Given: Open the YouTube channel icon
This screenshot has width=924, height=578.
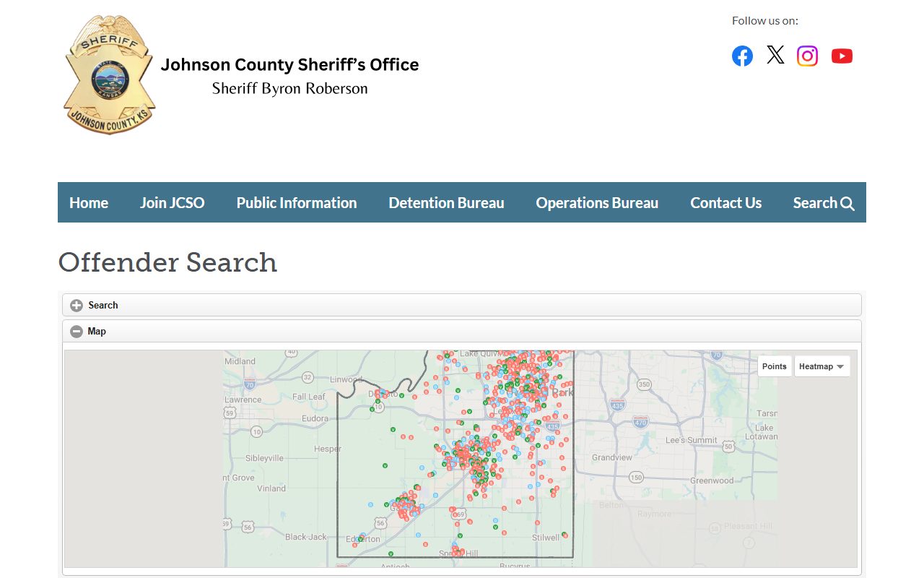Looking at the screenshot, I should (842, 56).
